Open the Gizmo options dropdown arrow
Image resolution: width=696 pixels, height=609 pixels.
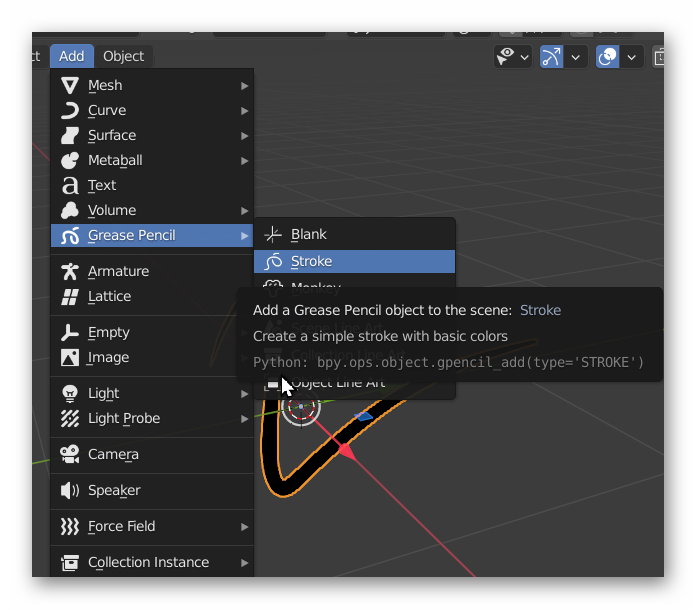576,57
